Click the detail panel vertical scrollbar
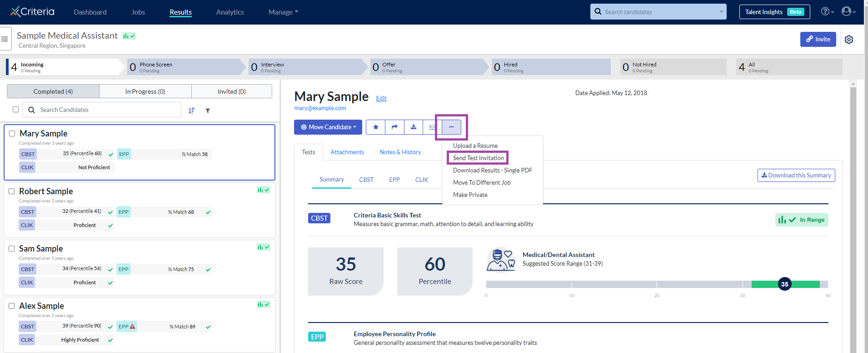This screenshot has width=868, height=353. click(x=853, y=217)
